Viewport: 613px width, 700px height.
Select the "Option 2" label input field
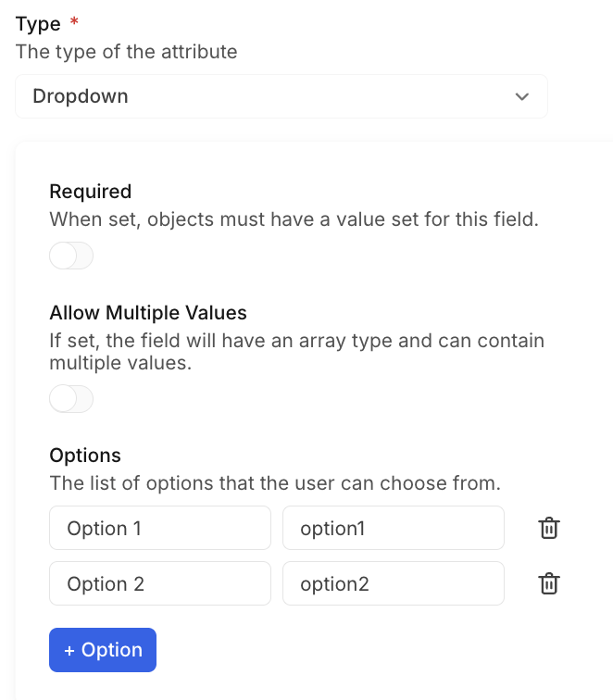click(x=159, y=583)
